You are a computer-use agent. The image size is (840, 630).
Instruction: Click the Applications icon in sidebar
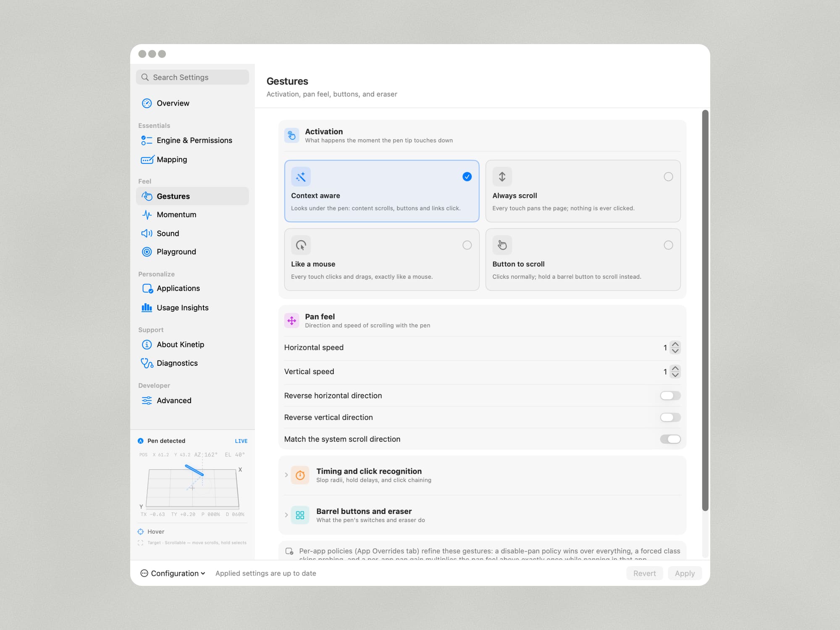tap(147, 289)
